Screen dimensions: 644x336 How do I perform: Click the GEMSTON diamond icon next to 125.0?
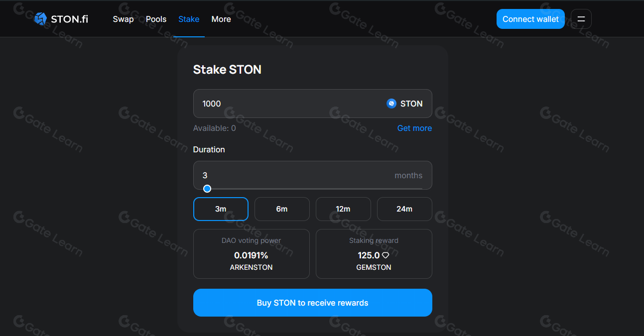pyautogui.click(x=386, y=255)
